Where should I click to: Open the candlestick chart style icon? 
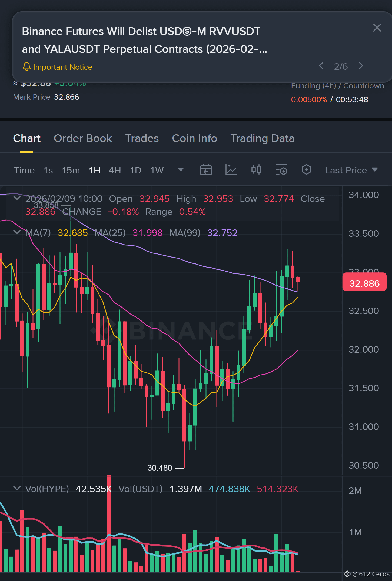pyautogui.click(x=256, y=170)
